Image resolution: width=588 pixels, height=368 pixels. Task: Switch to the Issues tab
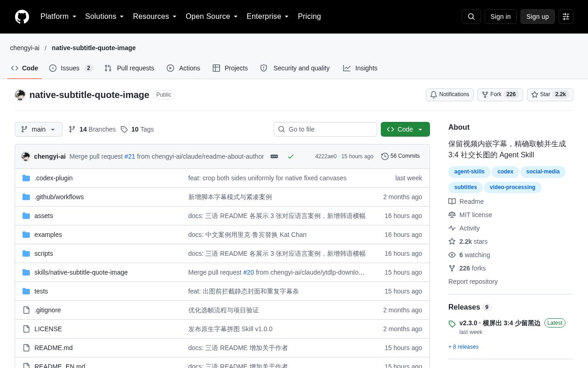click(x=71, y=68)
